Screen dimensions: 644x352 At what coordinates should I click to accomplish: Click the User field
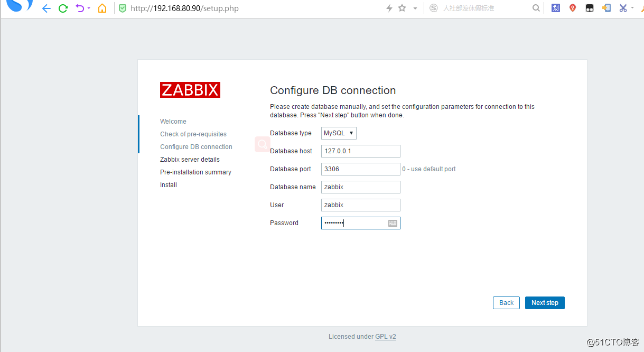[361, 205]
